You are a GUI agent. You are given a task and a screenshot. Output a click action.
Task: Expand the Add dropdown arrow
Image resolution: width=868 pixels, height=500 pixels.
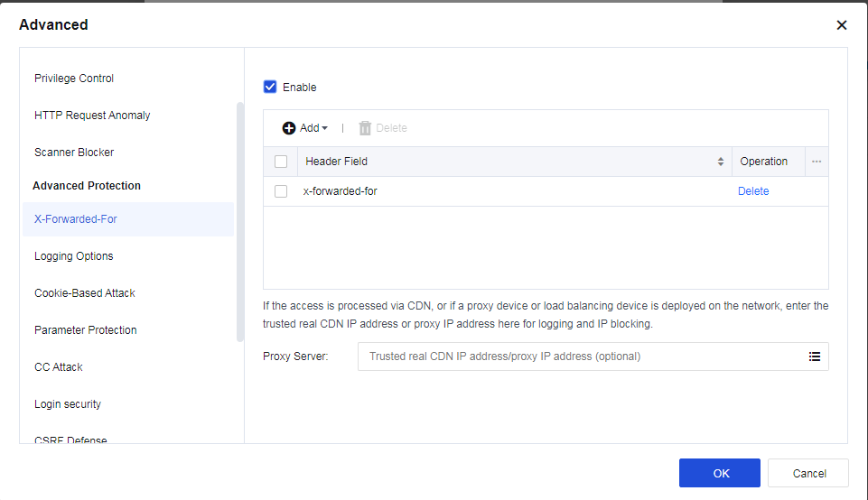point(325,128)
